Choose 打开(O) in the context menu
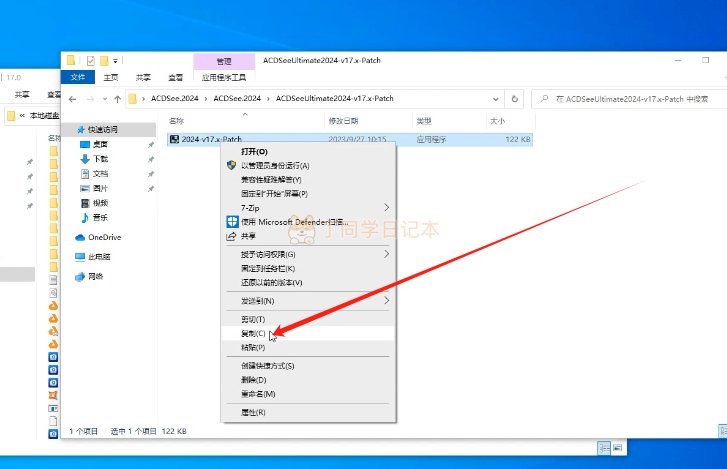Screen dimensions: 727x469 coord(308,152)
